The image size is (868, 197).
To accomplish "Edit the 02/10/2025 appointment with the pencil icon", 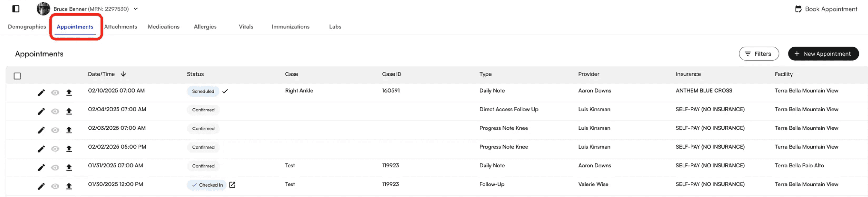I will click(x=41, y=92).
